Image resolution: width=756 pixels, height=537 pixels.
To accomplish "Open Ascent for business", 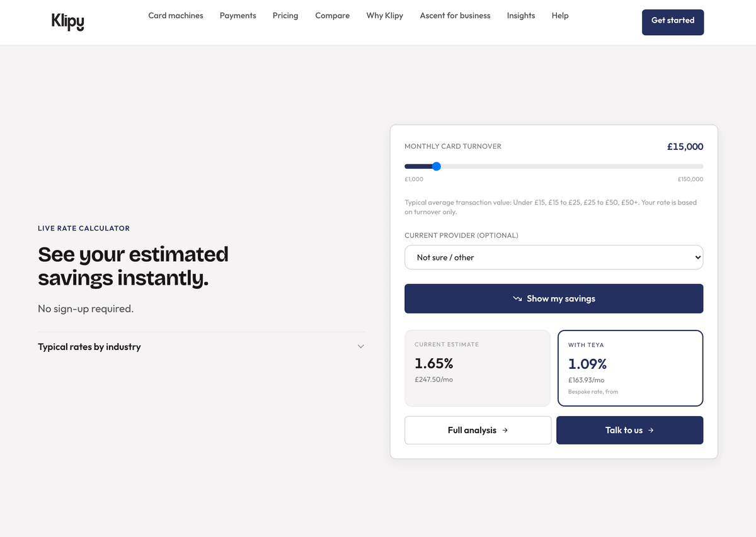I will click(455, 16).
